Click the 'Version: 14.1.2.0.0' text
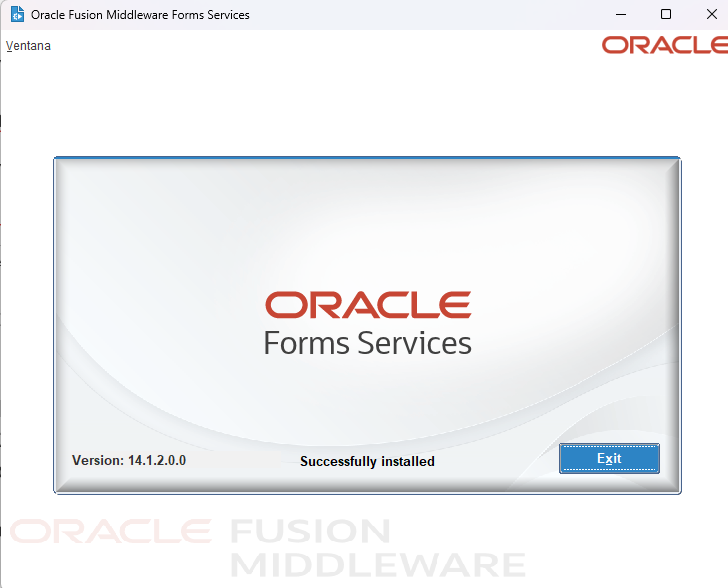 129,460
